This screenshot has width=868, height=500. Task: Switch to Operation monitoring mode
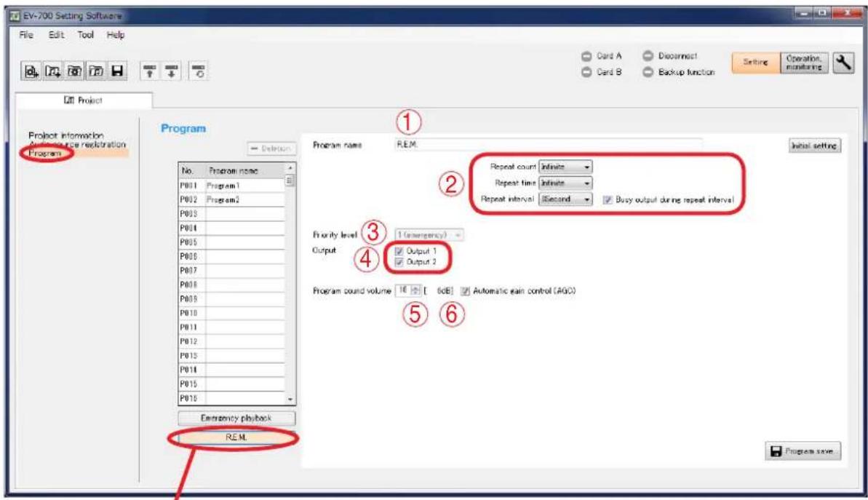click(805, 63)
